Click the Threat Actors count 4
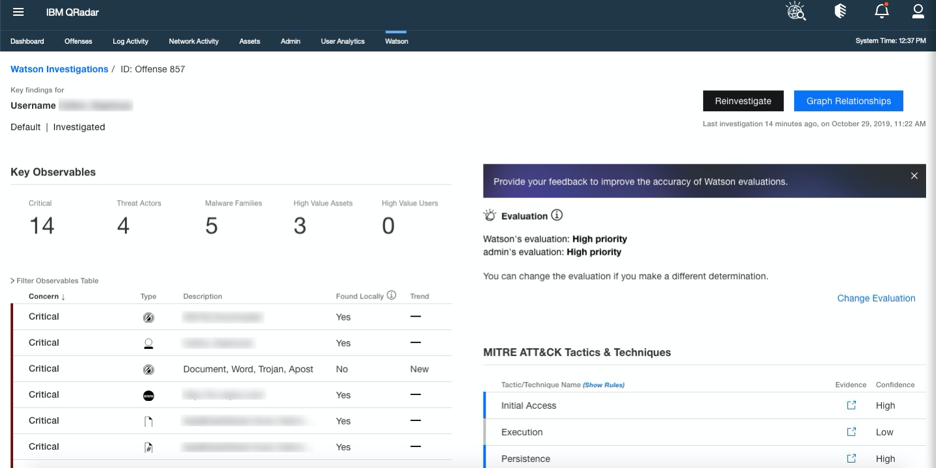The image size is (936, 468). 123,226
